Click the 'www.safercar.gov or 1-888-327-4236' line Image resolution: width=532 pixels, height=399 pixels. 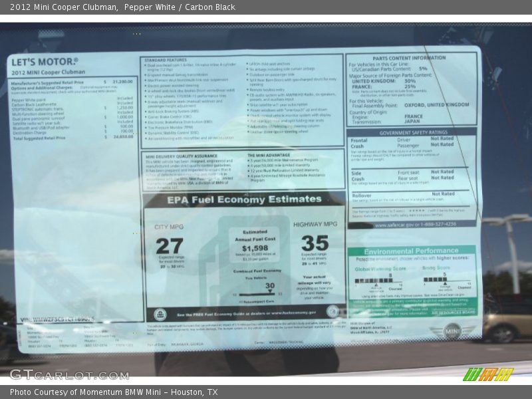[x=415, y=225]
